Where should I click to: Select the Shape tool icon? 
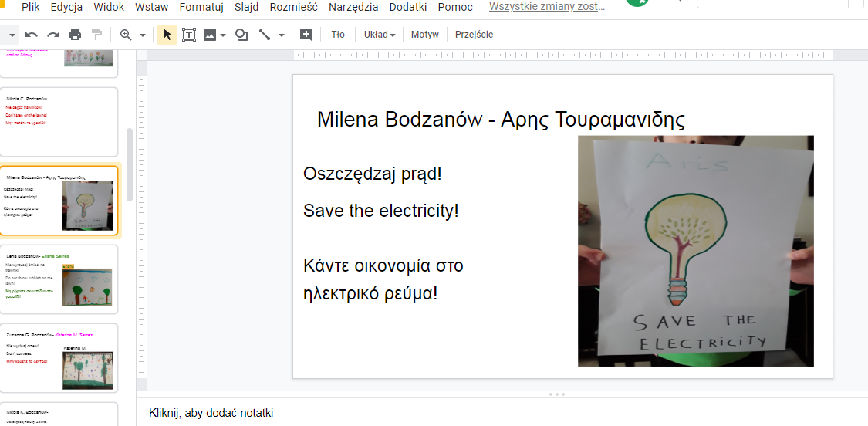point(241,35)
